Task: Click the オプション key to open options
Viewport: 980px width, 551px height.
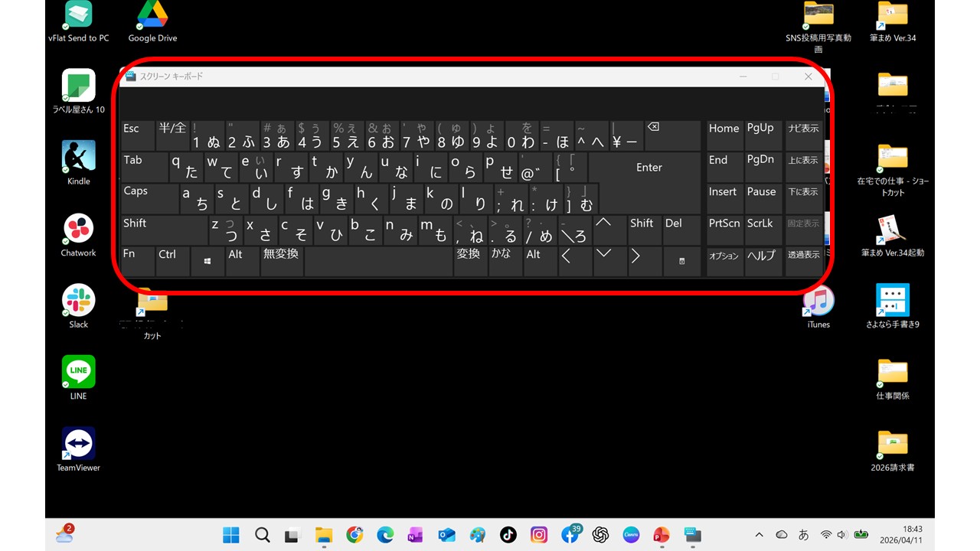Action: pyautogui.click(x=724, y=261)
